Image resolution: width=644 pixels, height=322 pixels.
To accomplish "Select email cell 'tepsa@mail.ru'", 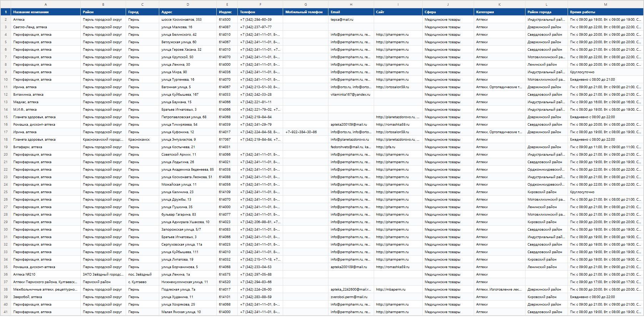I will point(351,20).
